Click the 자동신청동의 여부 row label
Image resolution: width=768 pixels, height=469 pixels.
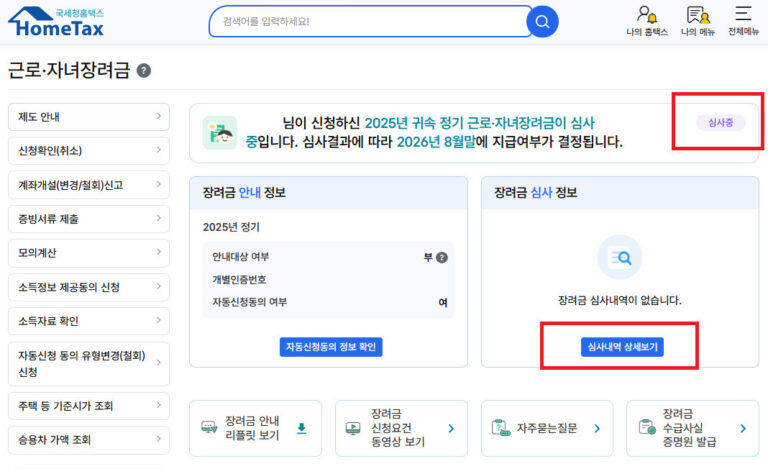pyautogui.click(x=250, y=302)
